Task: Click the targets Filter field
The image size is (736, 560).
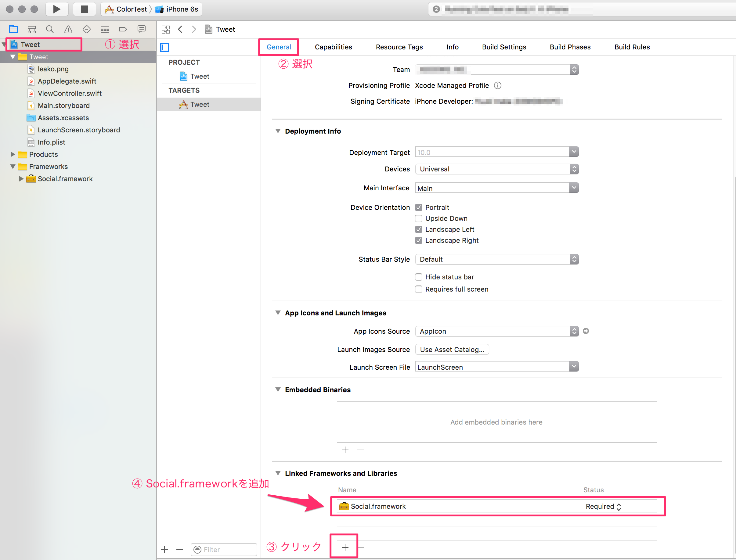Action: (227, 549)
